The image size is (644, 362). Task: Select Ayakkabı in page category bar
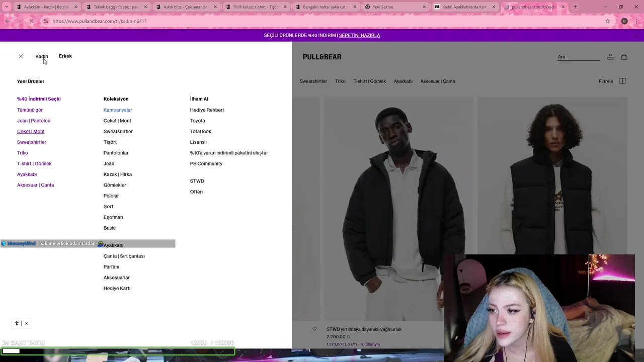403,81
